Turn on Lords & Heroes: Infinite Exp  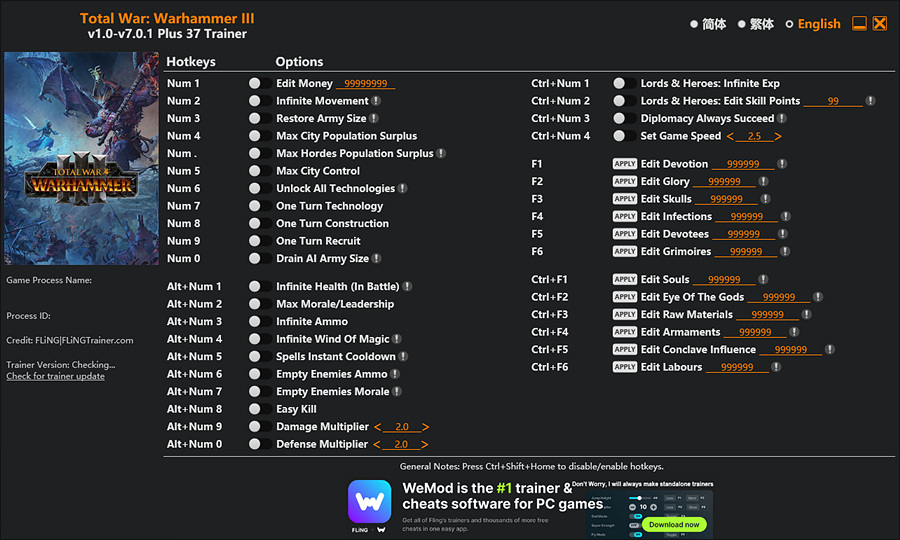[619, 84]
